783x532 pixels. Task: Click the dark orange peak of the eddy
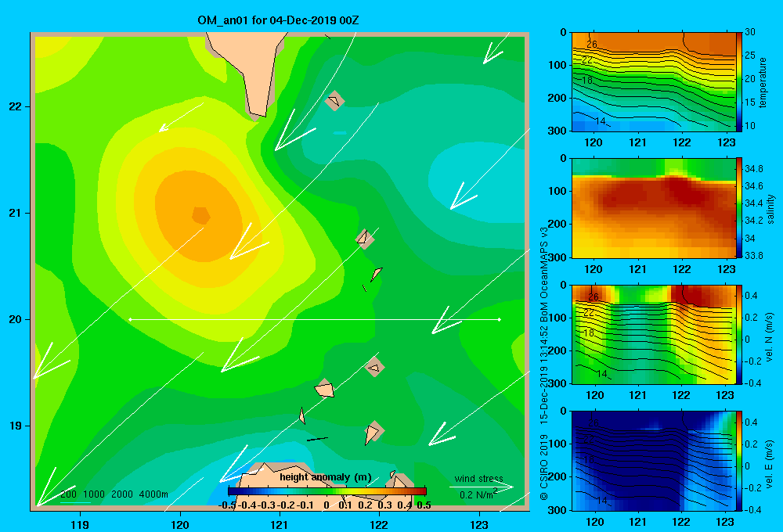pyautogui.click(x=200, y=216)
